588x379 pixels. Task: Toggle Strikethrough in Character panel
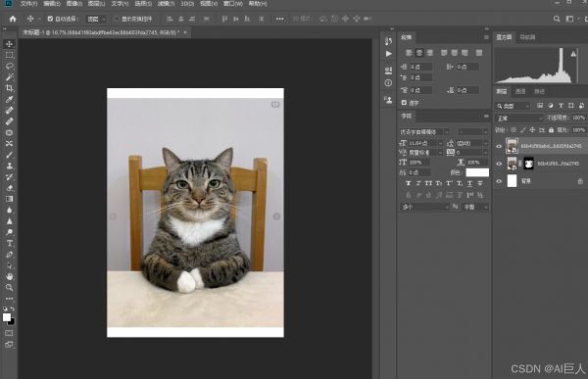[x=479, y=183]
